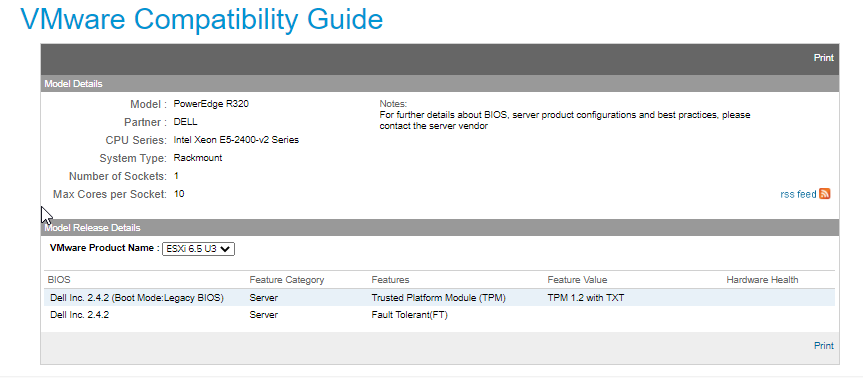Click the Intel Xeon E5-2400-v2 Series text
This screenshot has width=863, height=378.
point(236,140)
